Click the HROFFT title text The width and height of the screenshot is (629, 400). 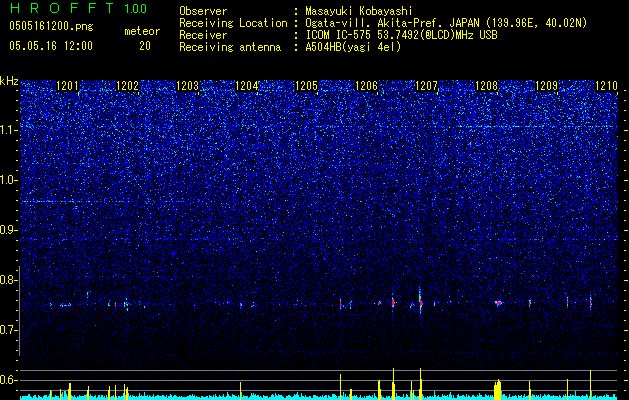(62, 8)
